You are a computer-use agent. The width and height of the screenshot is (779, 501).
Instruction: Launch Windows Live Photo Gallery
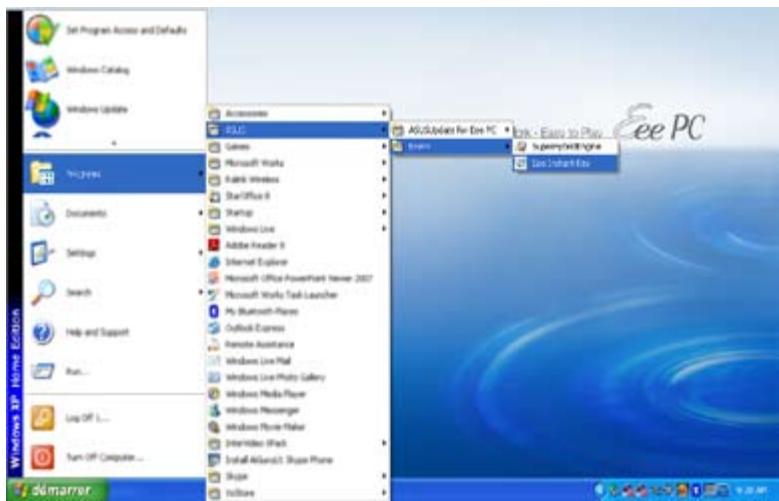click(298, 377)
